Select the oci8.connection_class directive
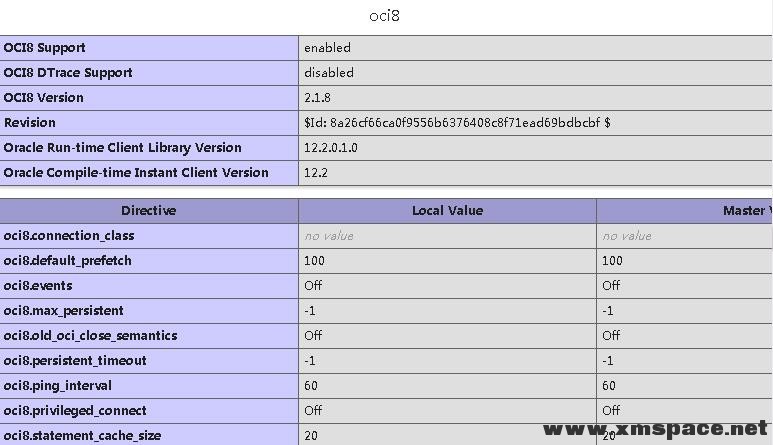This screenshot has width=773, height=445. 69,236
